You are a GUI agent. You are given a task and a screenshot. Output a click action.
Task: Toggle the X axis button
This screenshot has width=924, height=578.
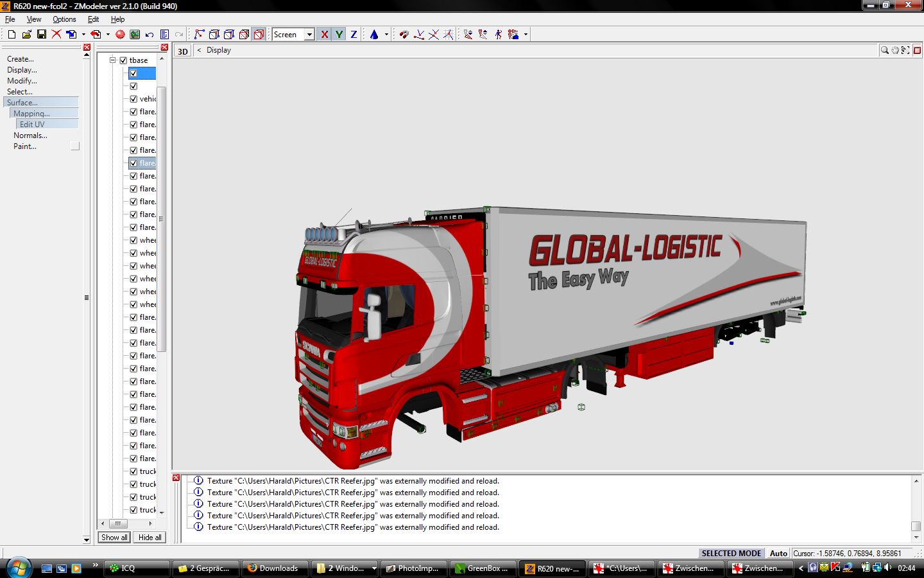(x=324, y=35)
